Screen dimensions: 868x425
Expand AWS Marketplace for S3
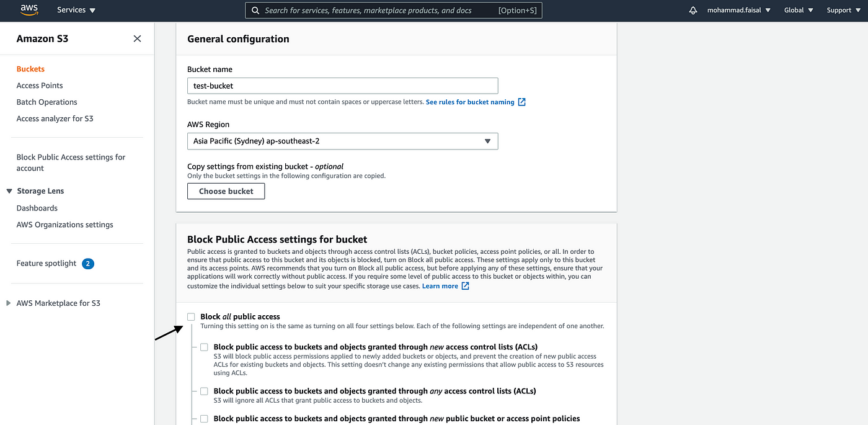tap(9, 303)
